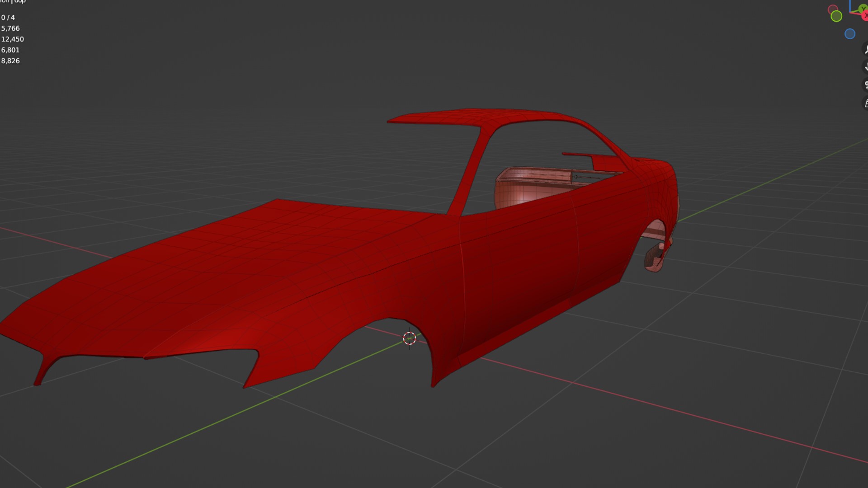Click the pan view hand button
The height and width of the screenshot is (488, 868).
tap(866, 67)
